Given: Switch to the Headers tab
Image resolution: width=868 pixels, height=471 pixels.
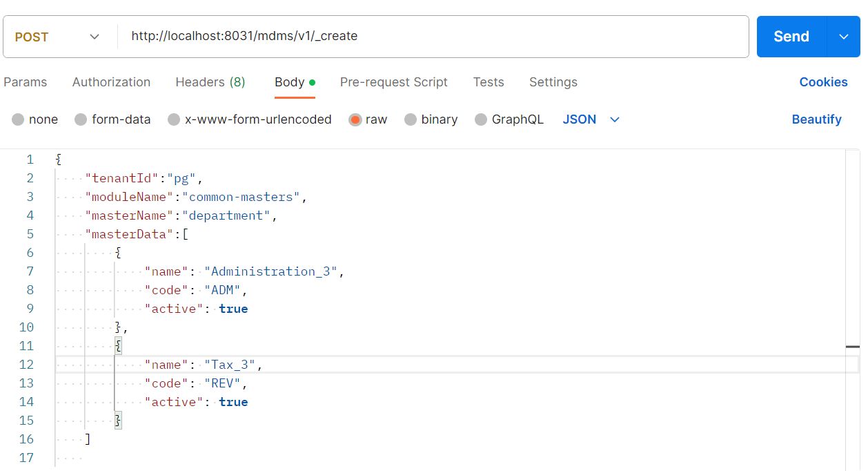Looking at the screenshot, I should pos(210,82).
